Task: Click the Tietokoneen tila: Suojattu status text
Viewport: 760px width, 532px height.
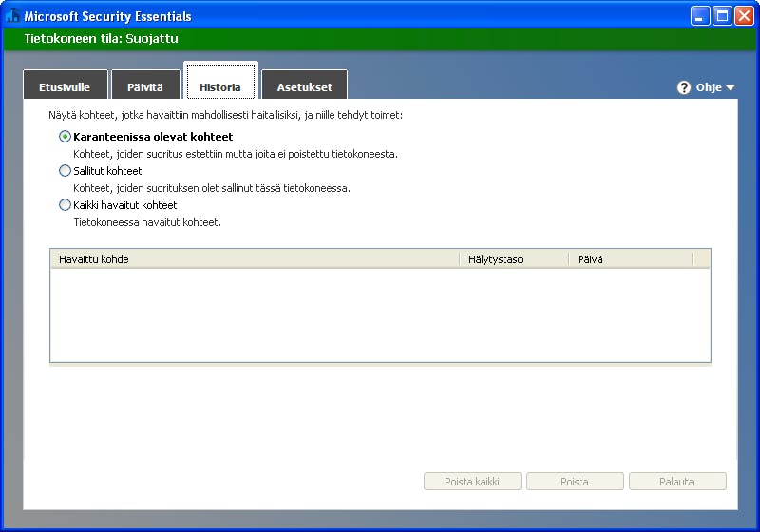Action: coord(102,39)
